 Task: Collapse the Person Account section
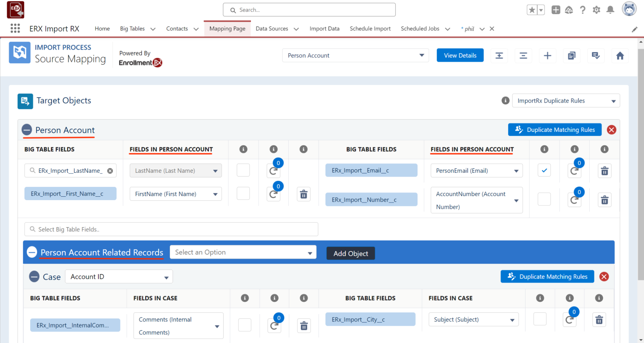coord(27,130)
